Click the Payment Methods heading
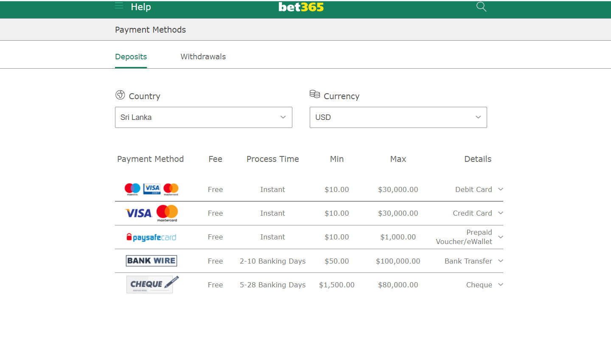 click(x=151, y=30)
